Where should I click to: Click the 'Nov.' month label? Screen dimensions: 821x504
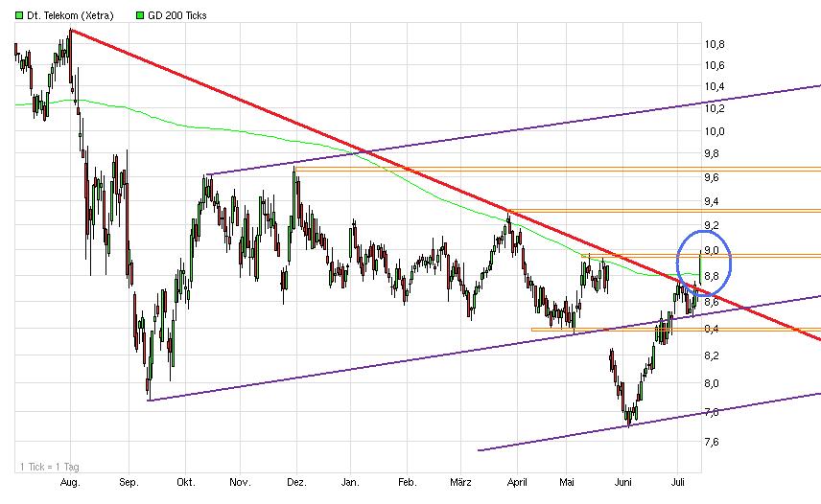pos(240,483)
